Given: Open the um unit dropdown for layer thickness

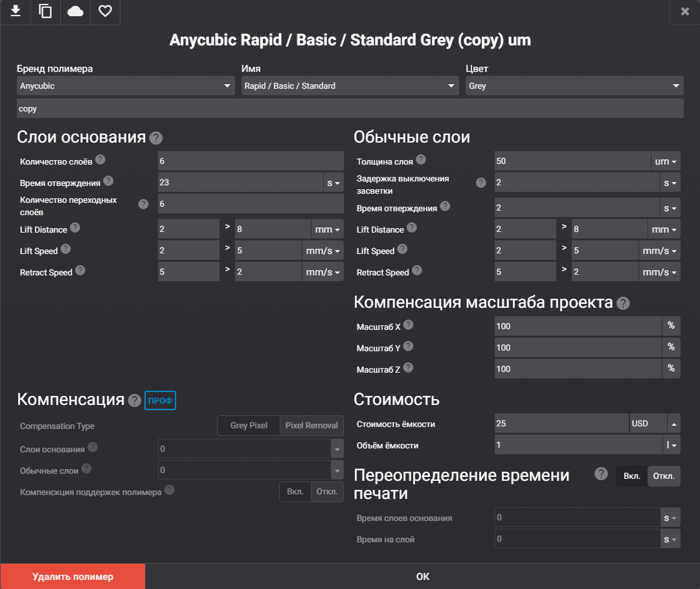Looking at the screenshot, I should 666,161.
